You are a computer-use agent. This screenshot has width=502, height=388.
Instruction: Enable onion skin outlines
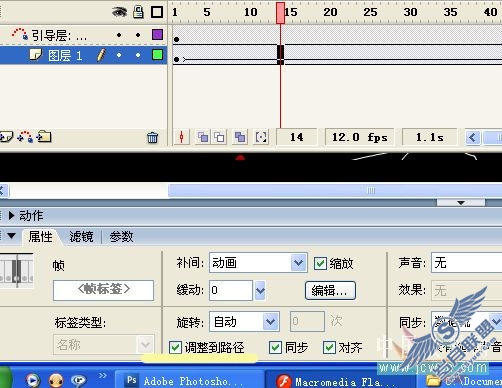click(x=219, y=137)
